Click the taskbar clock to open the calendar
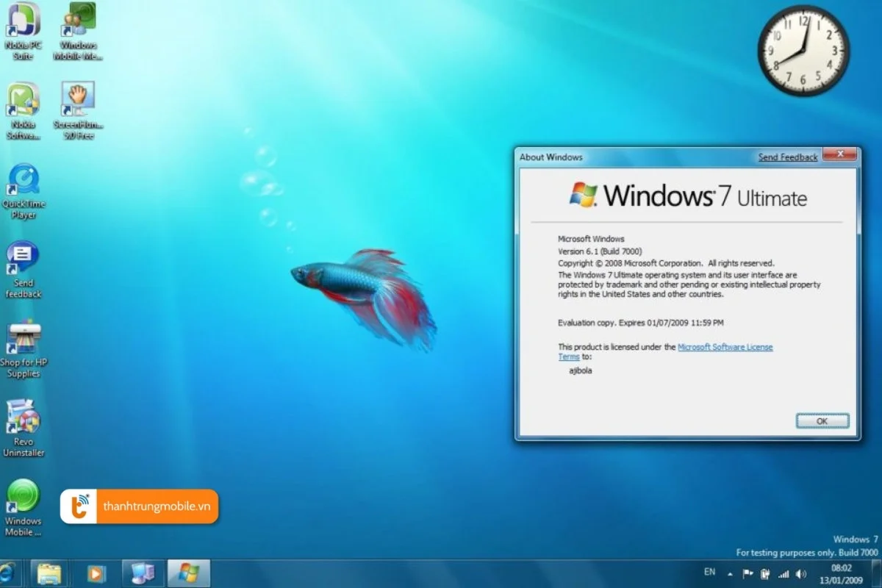Image resolution: width=882 pixels, height=588 pixels. 842,573
